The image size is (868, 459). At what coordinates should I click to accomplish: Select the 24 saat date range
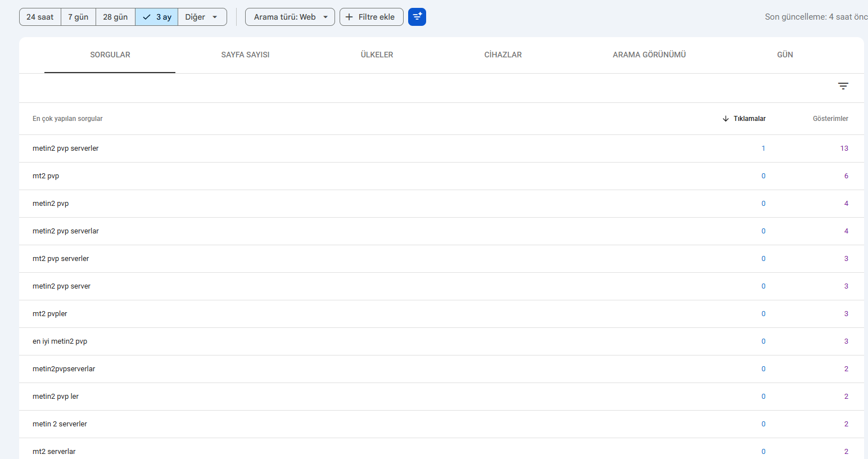click(40, 17)
